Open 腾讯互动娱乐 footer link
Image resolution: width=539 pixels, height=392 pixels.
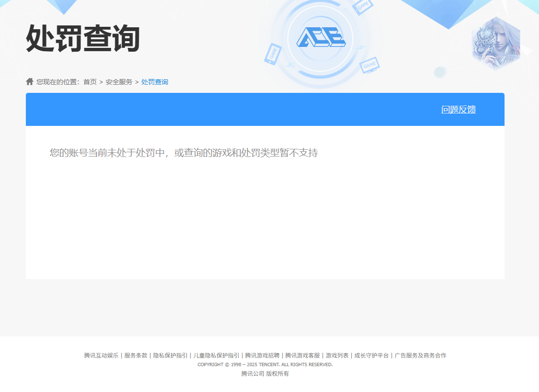pyautogui.click(x=101, y=356)
